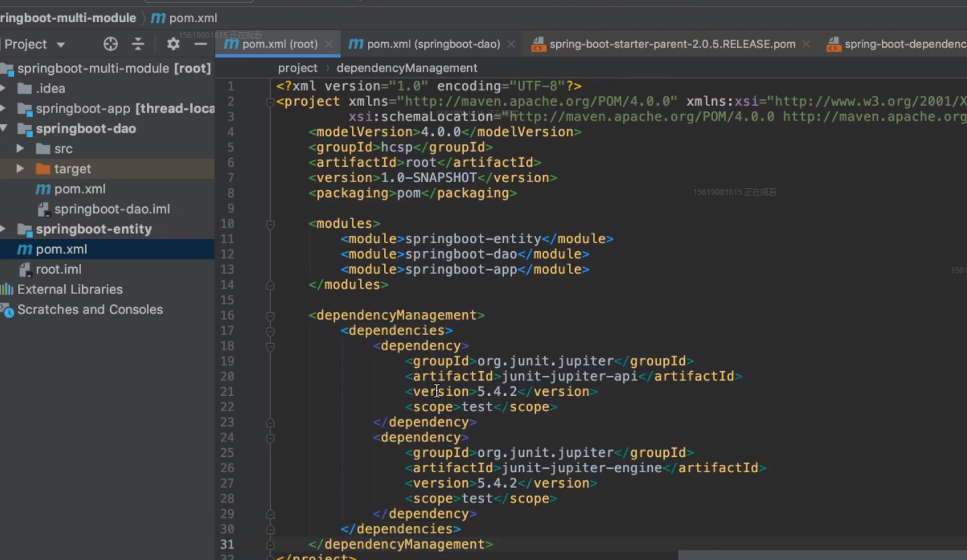
Task: Click the springboot-dao.iml file icon
Action: click(44, 209)
